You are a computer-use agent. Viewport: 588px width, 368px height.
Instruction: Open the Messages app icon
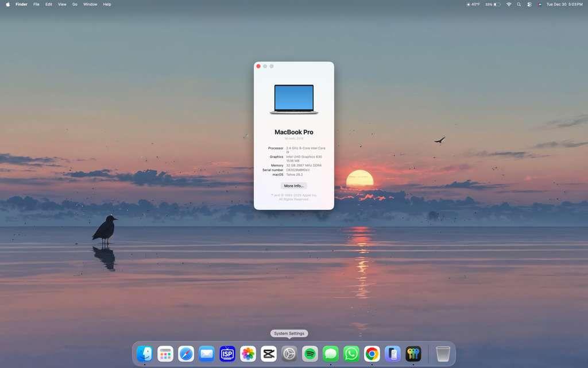point(331,354)
